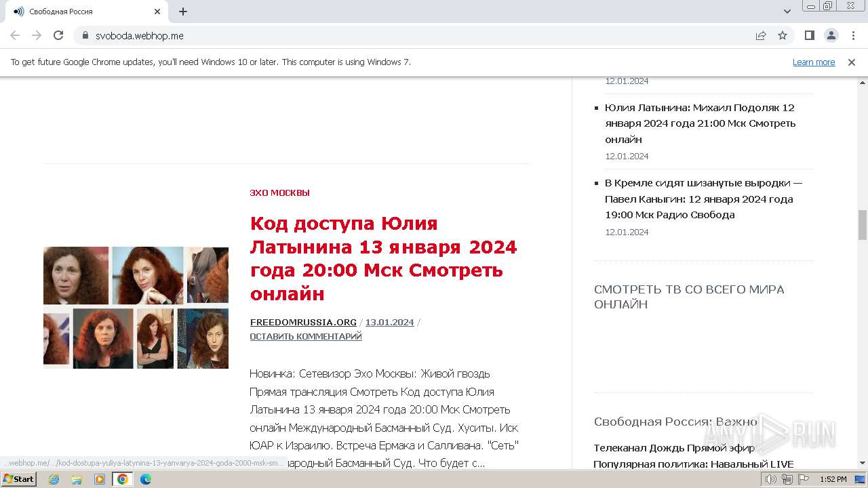
Task: Open Windows Media Player taskbar icon
Action: 100,479
